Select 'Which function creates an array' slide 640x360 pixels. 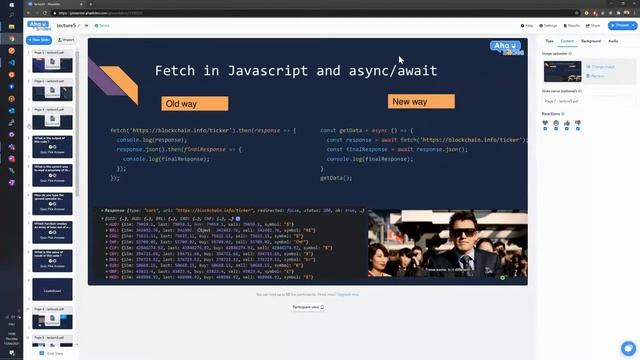coord(52,232)
